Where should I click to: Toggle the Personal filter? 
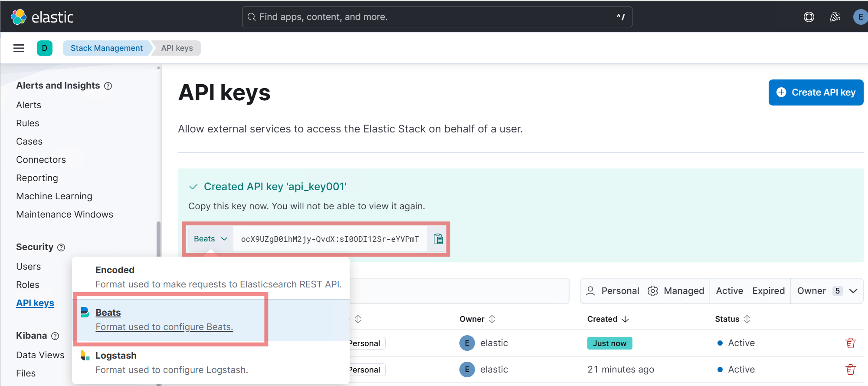click(613, 291)
